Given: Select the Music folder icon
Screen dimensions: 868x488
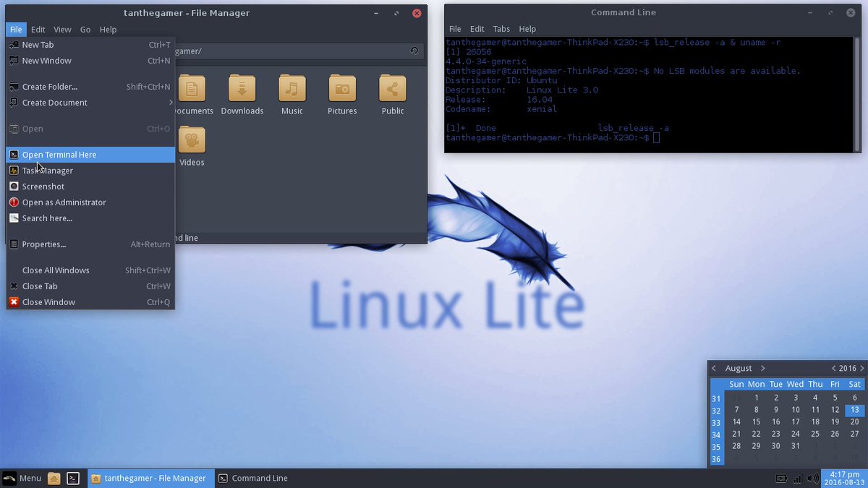Looking at the screenshot, I should click(x=292, y=88).
